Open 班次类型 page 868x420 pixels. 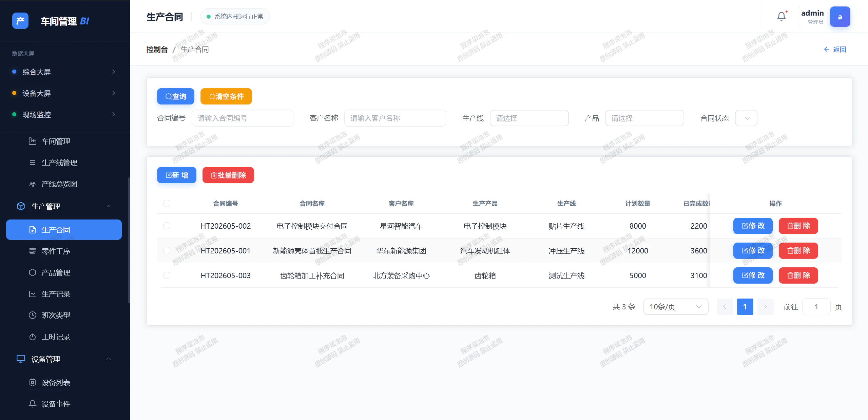coord(64,315)
